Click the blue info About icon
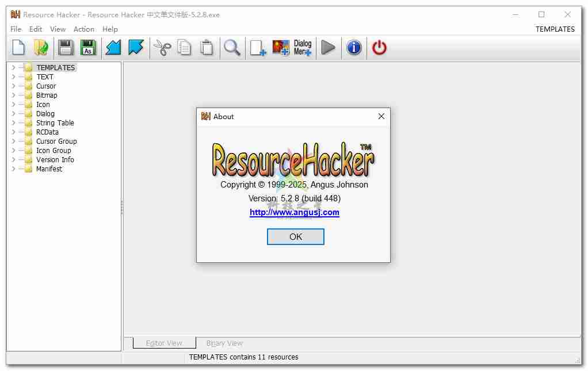 tap(353, 48)
